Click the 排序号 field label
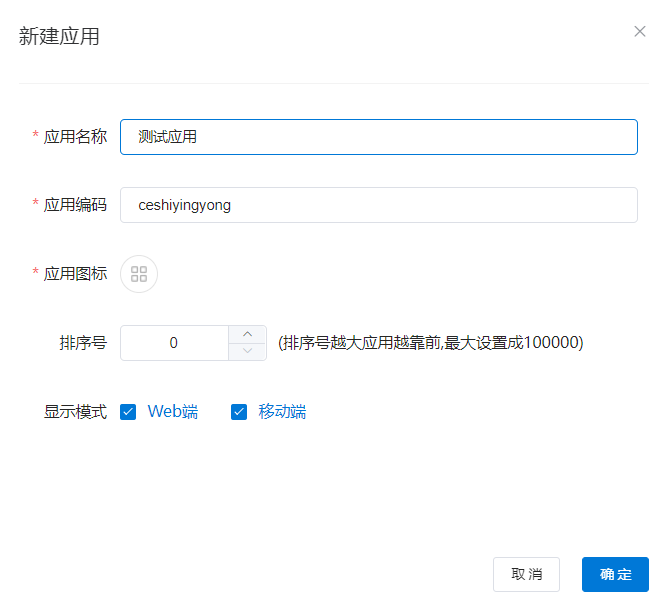The width and height of the screenshot is (670, 611). point(83,343)
